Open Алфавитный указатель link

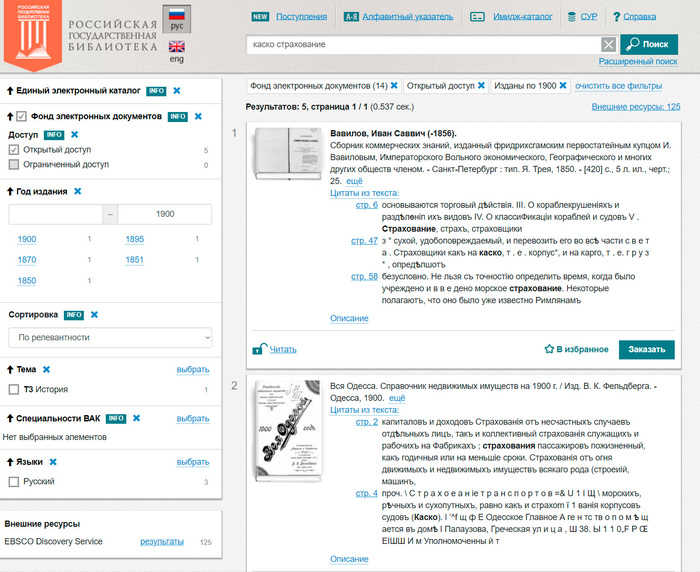(408, 17)
